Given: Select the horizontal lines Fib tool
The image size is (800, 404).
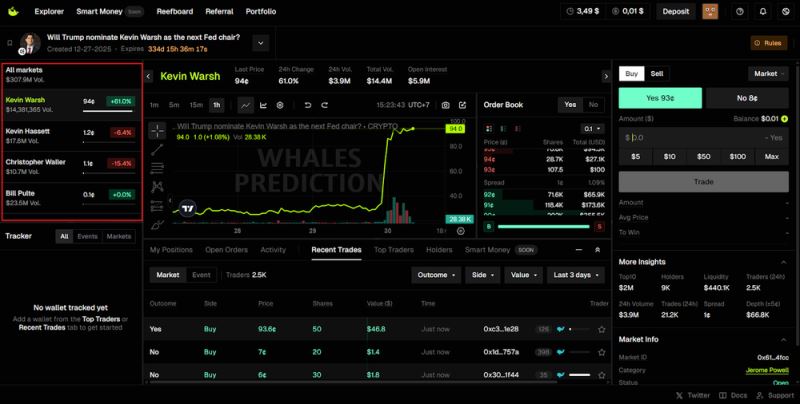Looking at the screenshot, I should click(157, 168).
